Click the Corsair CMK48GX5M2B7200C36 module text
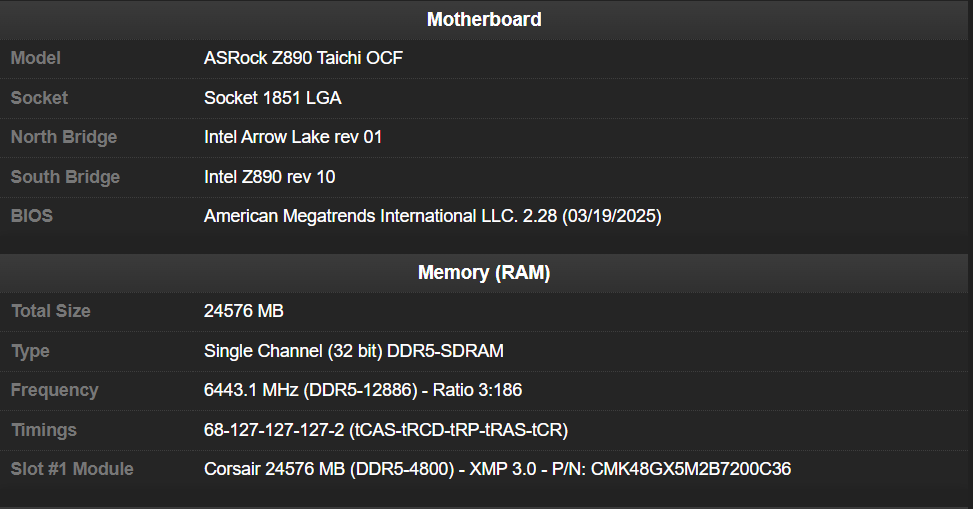973x509 pixels. (x=498, y=469)
